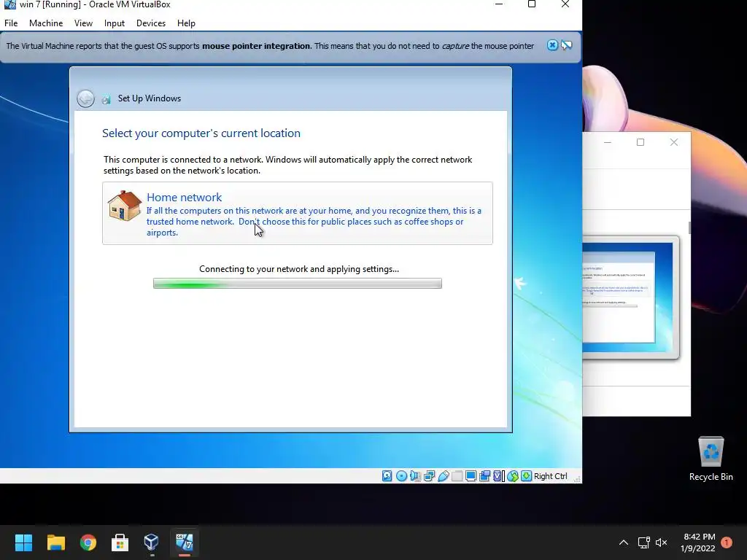
Task: Close the background VirtualBox Manager window
Action: pos(673,142)
